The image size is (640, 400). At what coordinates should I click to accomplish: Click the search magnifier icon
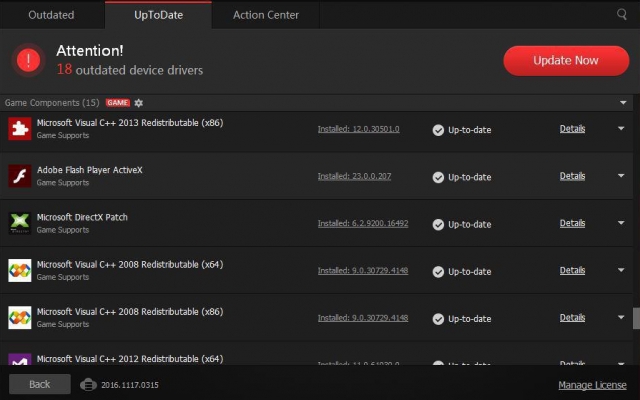[x=622, y=15]
